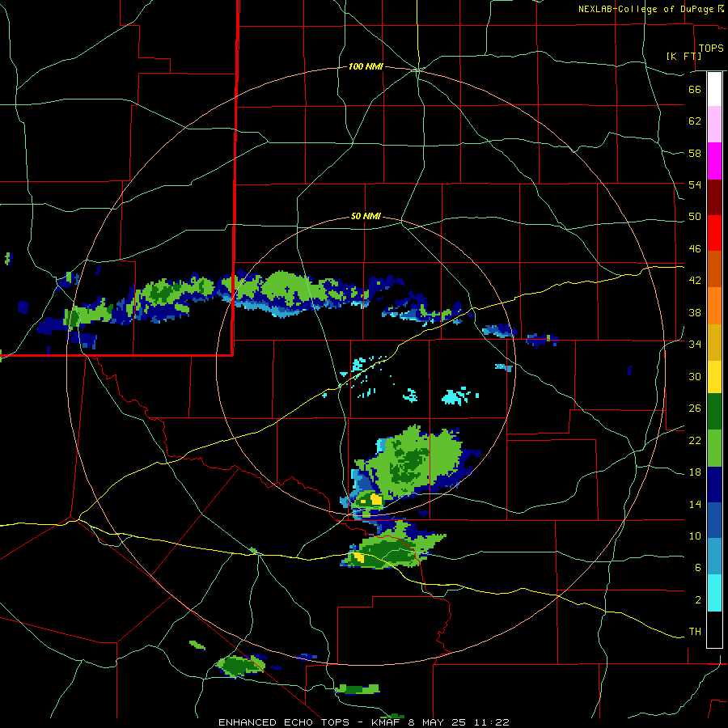Click the dark green legend swatch
The image size is (728, 728).
[x=714, y=412]
